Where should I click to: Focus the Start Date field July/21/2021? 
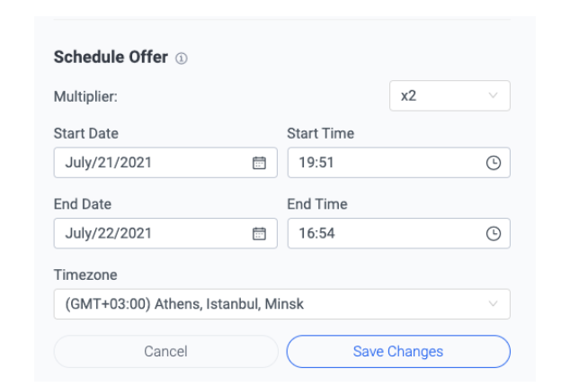(165, 163)
